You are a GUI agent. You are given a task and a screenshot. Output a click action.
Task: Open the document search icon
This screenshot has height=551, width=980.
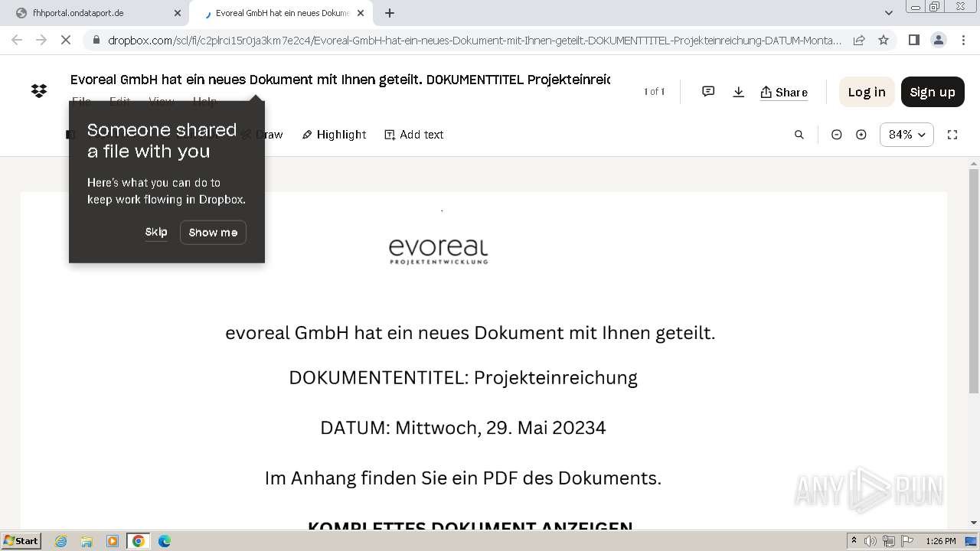point(799,135)
